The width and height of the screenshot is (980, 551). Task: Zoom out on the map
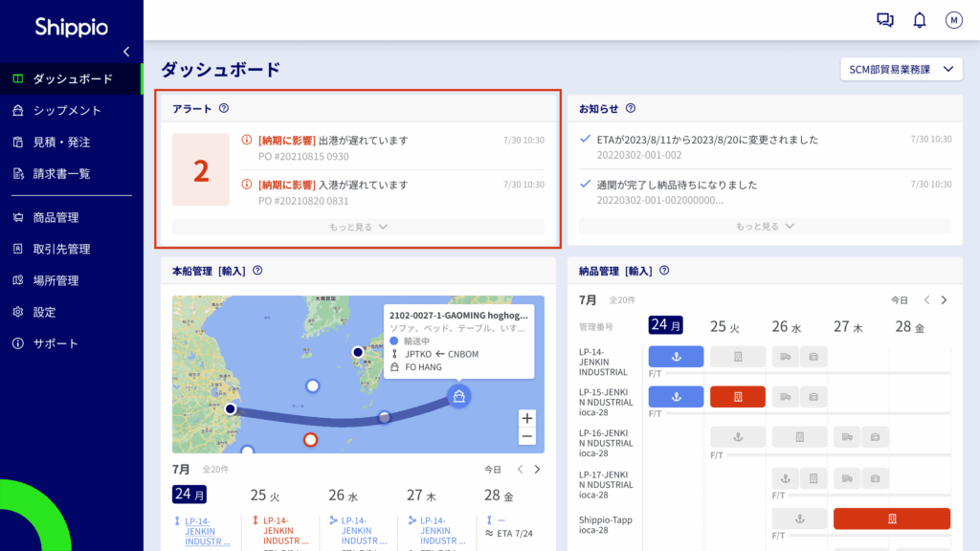(x=527, y=437)
